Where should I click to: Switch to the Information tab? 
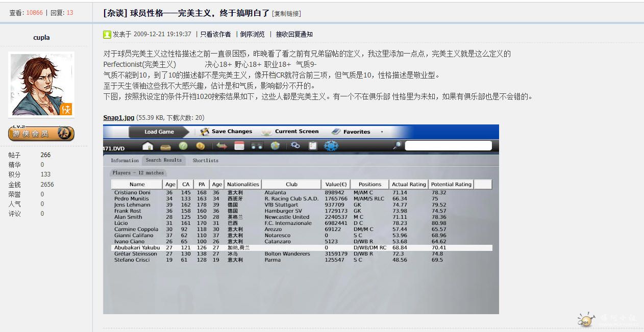(x=125, y=160)
